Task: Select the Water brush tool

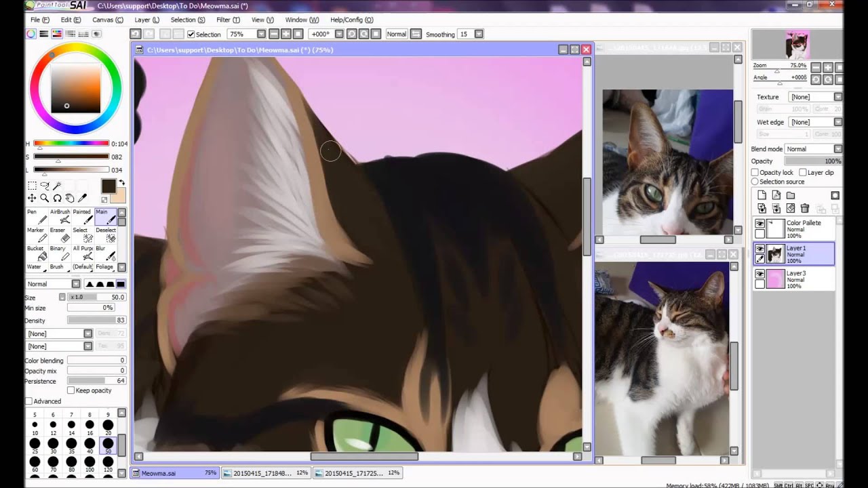Action: (37, 267)
